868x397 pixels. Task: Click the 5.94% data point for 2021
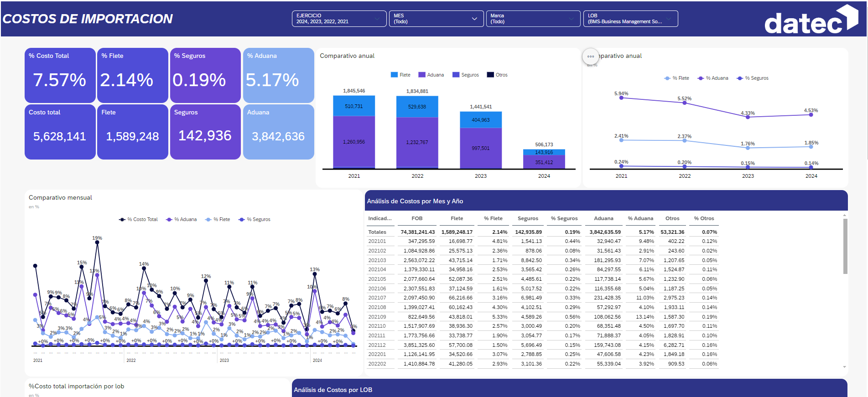[x=621, y=98]
